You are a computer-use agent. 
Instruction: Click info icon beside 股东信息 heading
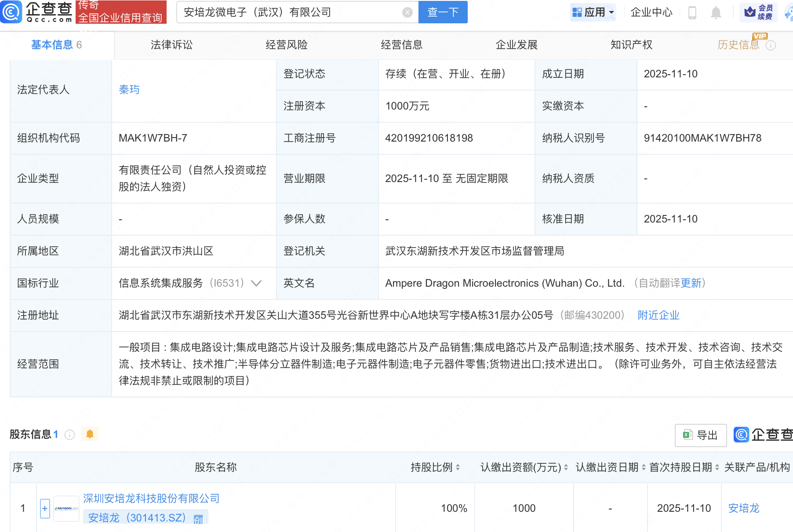69,435
